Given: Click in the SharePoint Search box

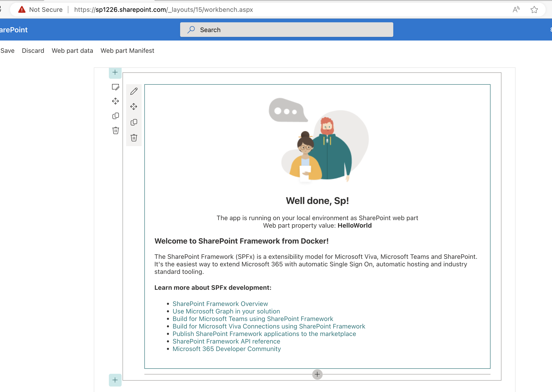Looking at the screenshot, I should tap(286, 30).
